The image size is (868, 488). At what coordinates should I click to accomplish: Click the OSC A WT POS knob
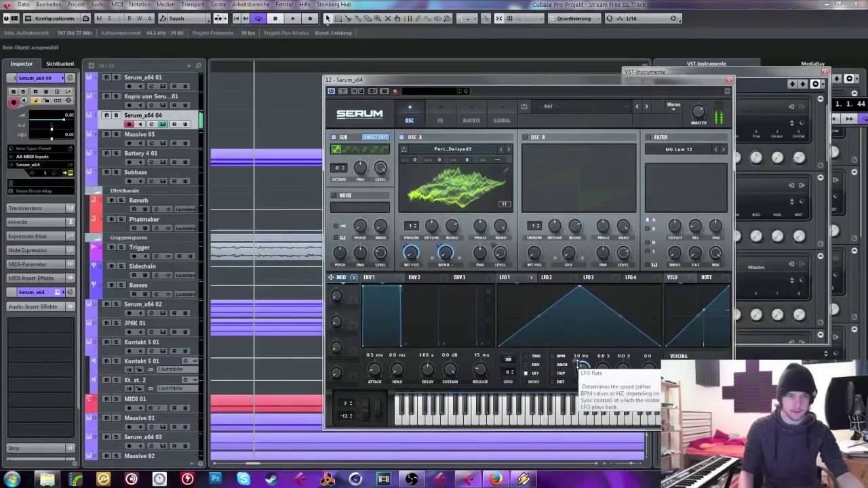pos(411,253)
